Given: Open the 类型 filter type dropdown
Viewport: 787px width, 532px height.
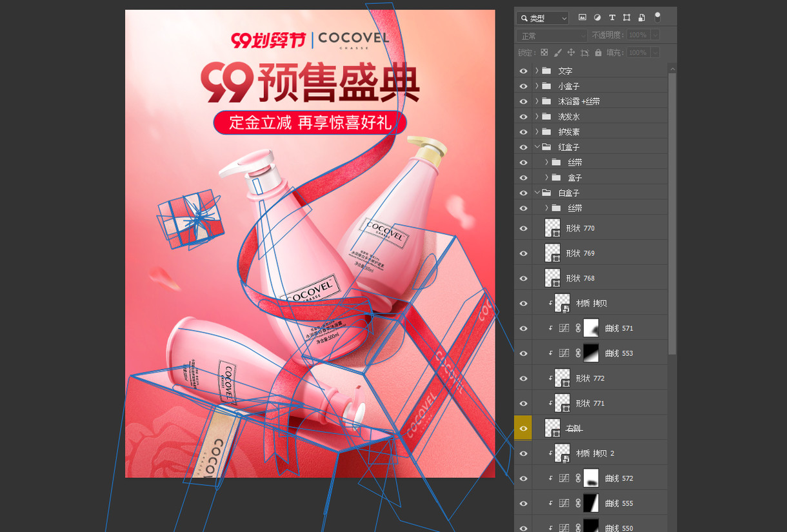Looking at the screenshot, I should (543, 18).
